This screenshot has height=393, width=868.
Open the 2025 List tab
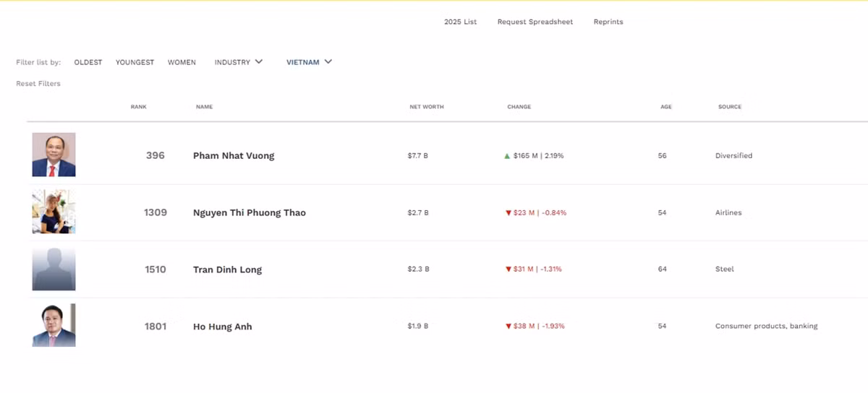pos(460,22)
